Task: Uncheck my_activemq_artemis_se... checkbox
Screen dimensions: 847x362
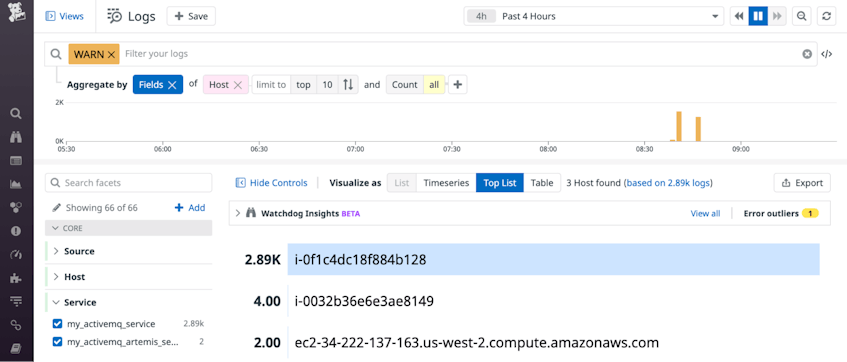Action: (x=57, y=341)
